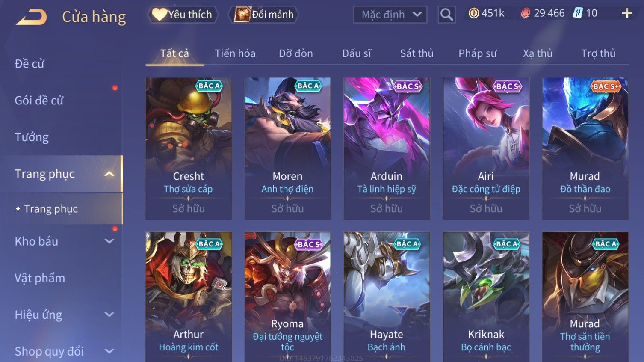The image size is (644, 362).
Task: Select Murad Đồ thần đao skin card
Action: pos(585,148)
